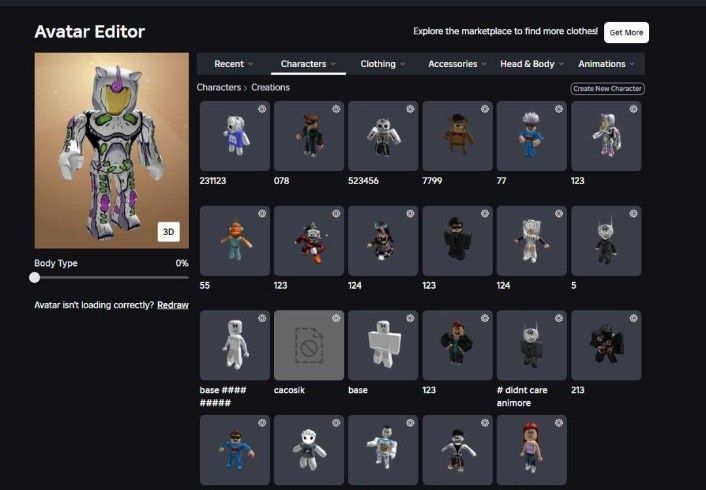Expand the Animations tab dropdown arrow
The image size is (706, 490).
coord(632,64)
